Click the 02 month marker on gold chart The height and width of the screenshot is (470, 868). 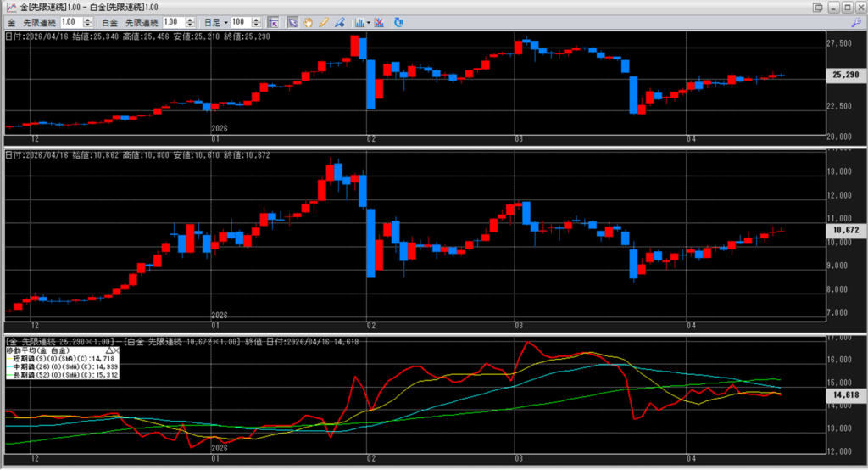pos(371,139)
